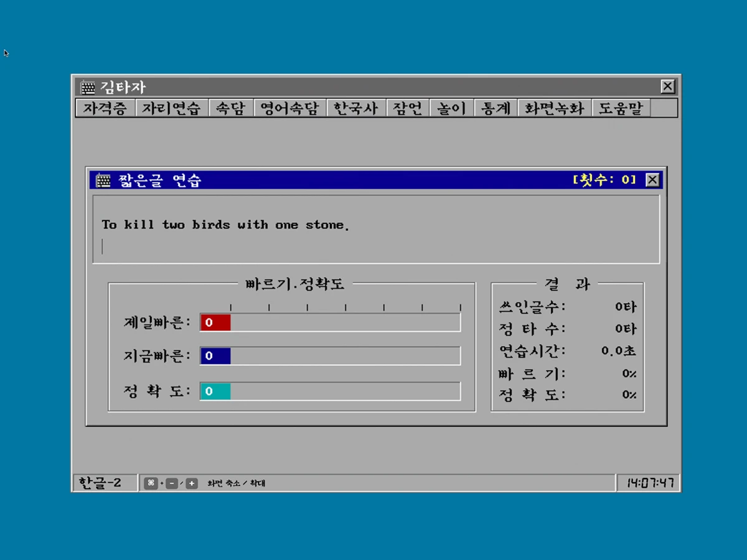
Task: Click the 빠르기.정확도 group heading
Action: coord(295,284)
